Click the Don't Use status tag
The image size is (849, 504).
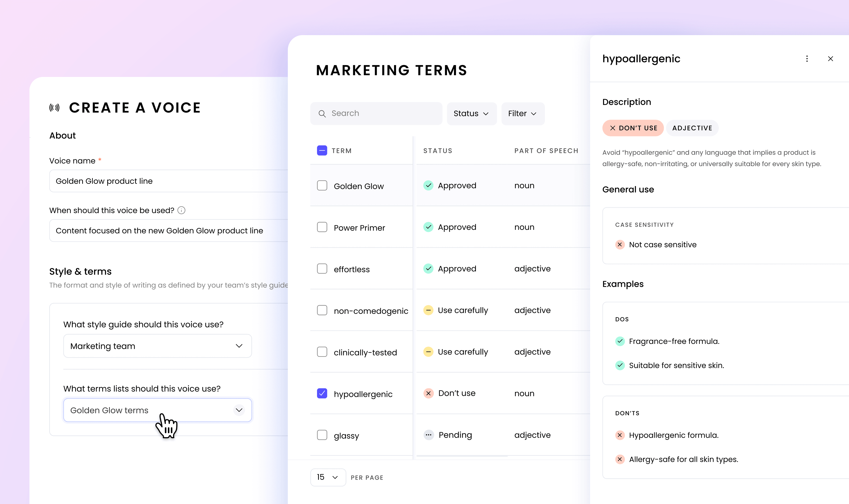point(632,128)
